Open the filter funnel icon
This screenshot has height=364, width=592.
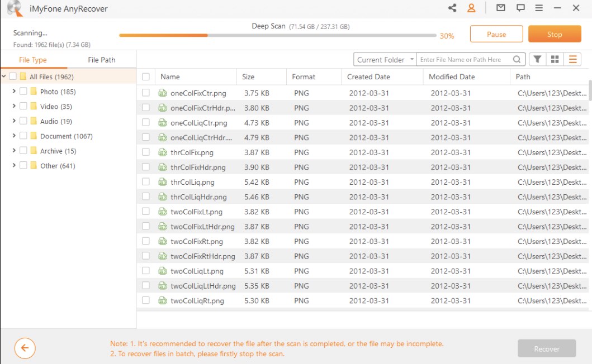pos(537,59)
